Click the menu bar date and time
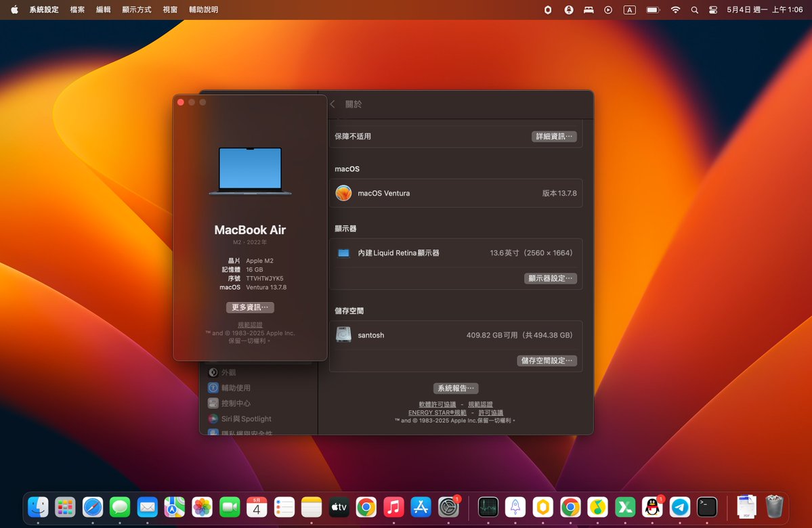812x528 pixels. click(765, 10)
